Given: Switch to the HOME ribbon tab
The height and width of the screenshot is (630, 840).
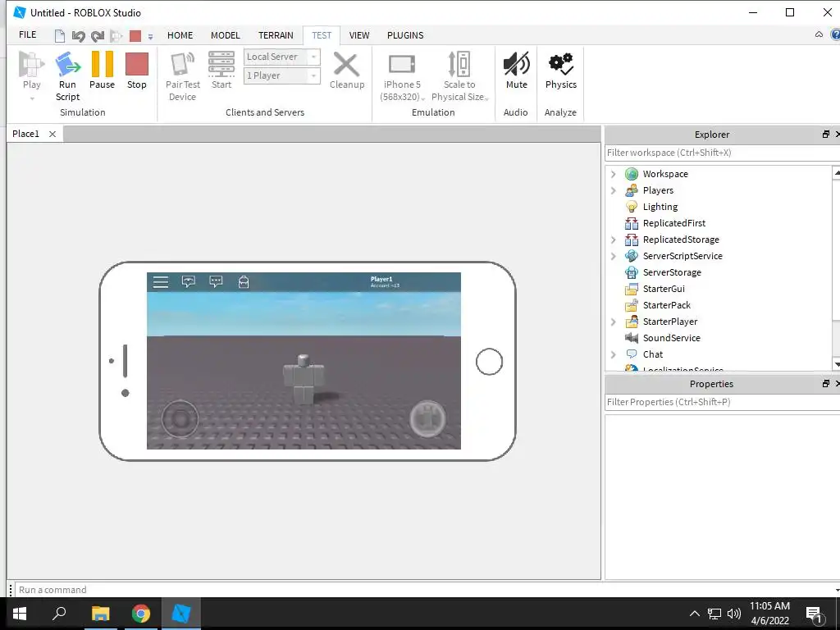Looking at the screenshot, I should pyautogui.click(x=180, y=35).
